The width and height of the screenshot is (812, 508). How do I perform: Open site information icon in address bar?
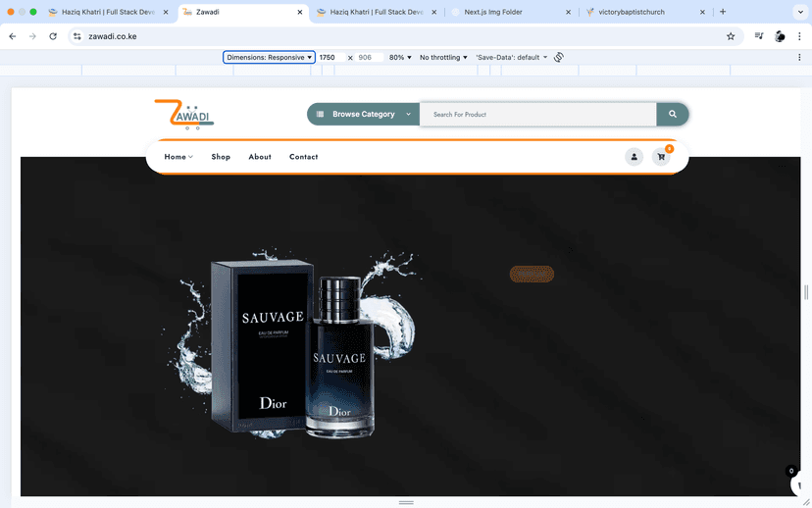[x=77, y=36]
